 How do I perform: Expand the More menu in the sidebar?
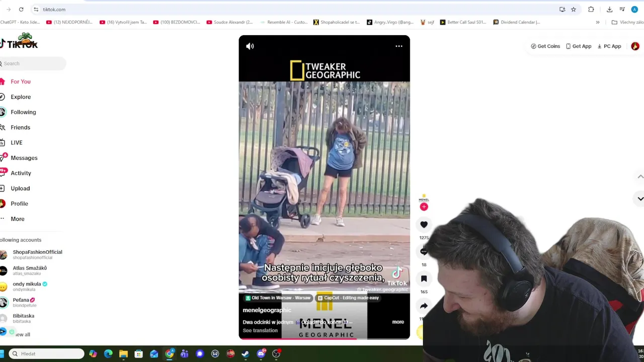click(13, 219)
